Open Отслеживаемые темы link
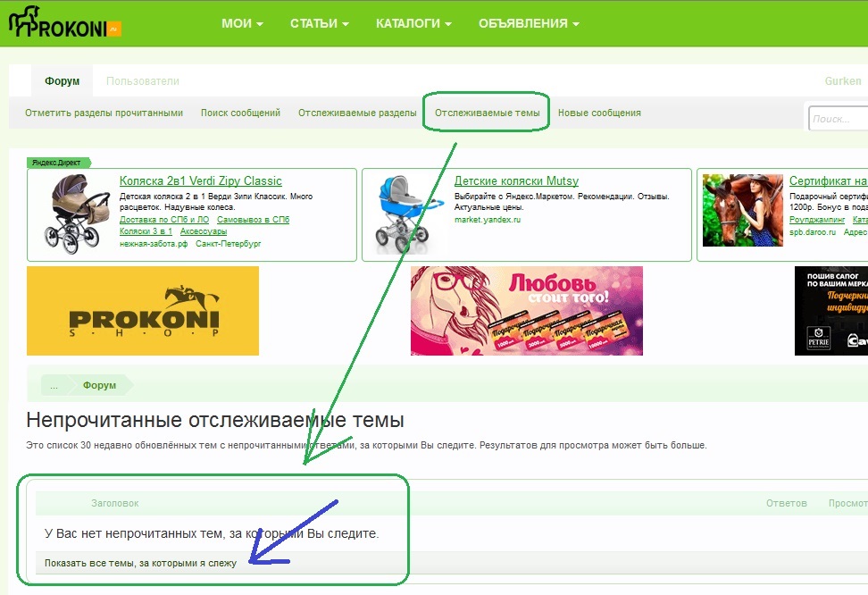Viewport: 868px width, 595px height. tap(488, 113)
